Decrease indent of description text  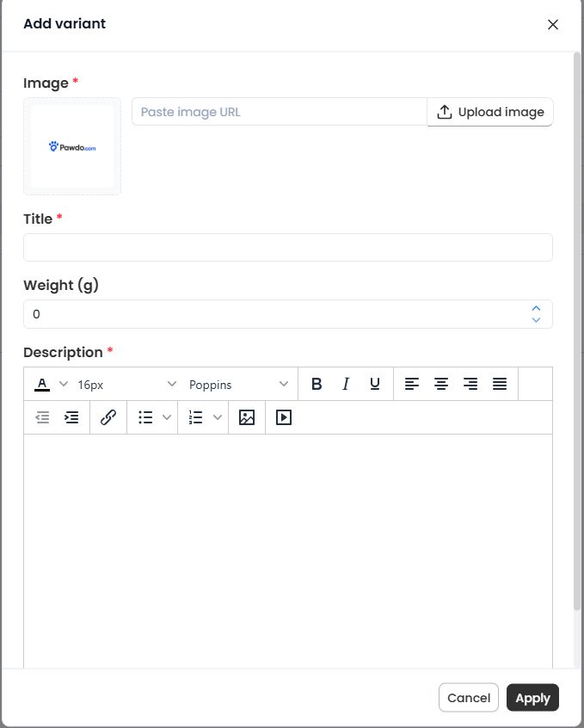(x=42, y=417)
